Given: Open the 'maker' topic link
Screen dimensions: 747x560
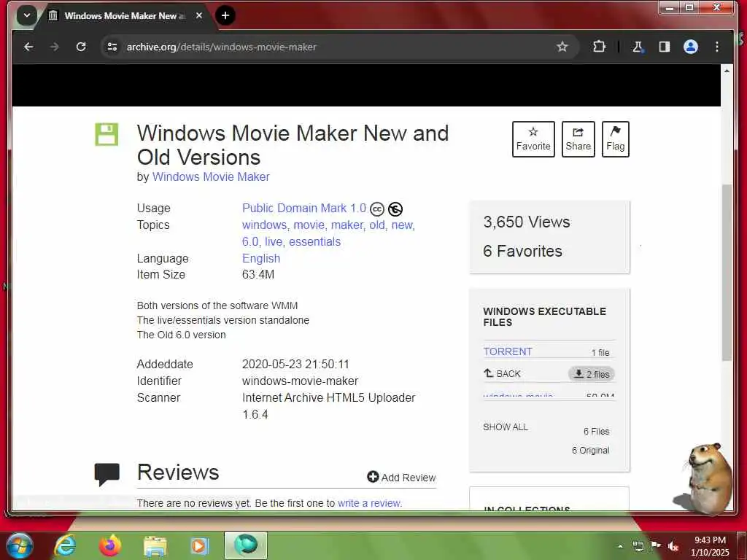Looking at the screenshot, I should tap(347, 225).
